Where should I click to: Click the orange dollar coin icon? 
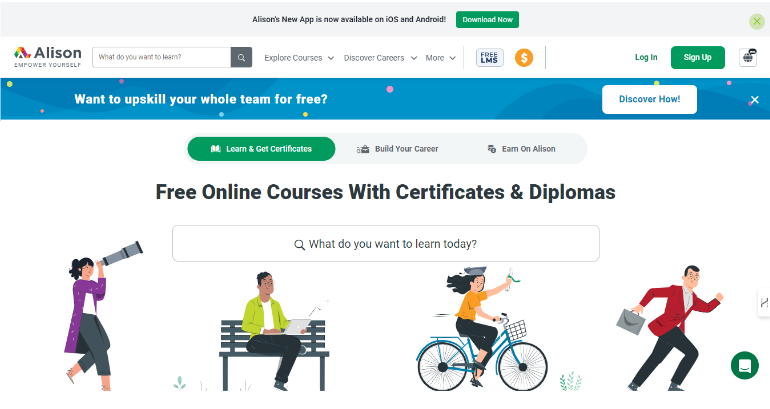point(524,58)
